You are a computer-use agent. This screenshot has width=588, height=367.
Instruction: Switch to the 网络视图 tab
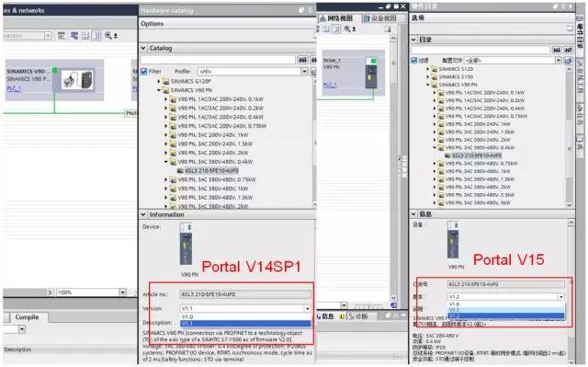[336, 18]
